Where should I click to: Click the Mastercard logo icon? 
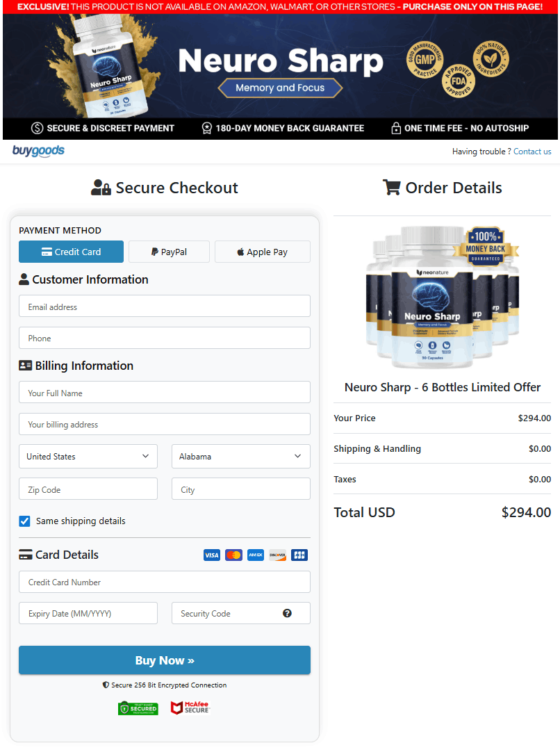pos(233,555)
